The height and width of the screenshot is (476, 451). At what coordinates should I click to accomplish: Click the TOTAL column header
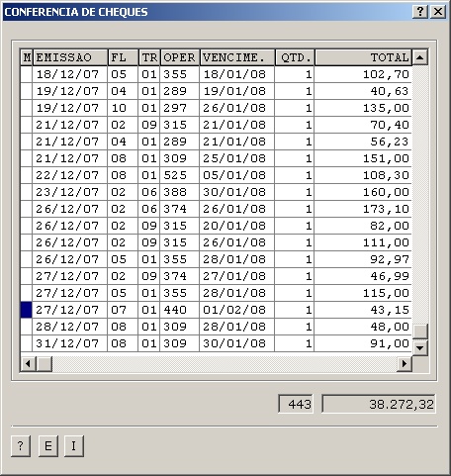[363, 57]
